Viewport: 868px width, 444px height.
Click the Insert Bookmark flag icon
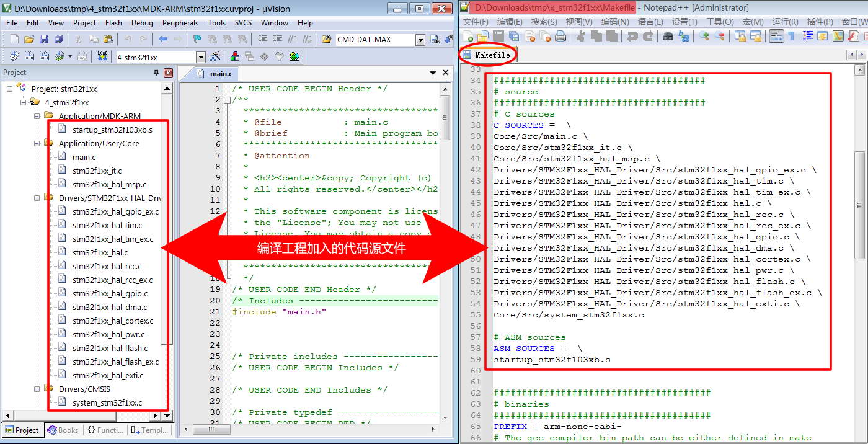[197, 39]
